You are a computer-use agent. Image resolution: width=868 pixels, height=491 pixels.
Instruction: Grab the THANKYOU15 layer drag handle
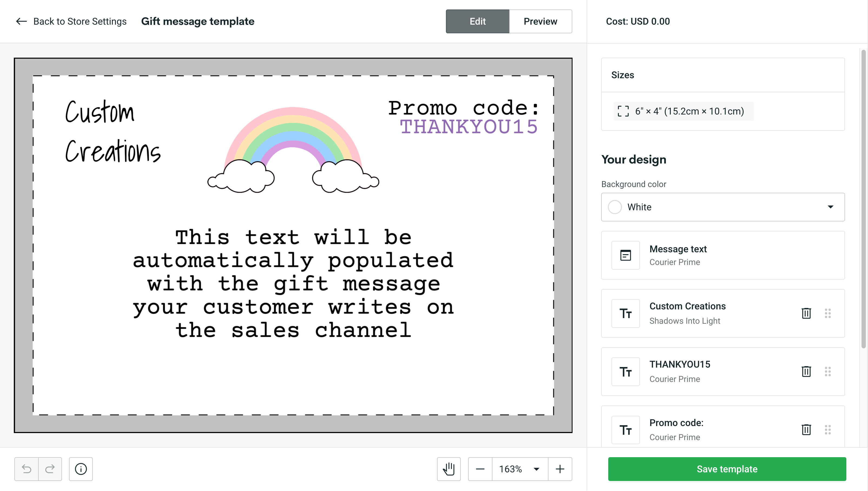pyautogui.click(x=828, y=372)
